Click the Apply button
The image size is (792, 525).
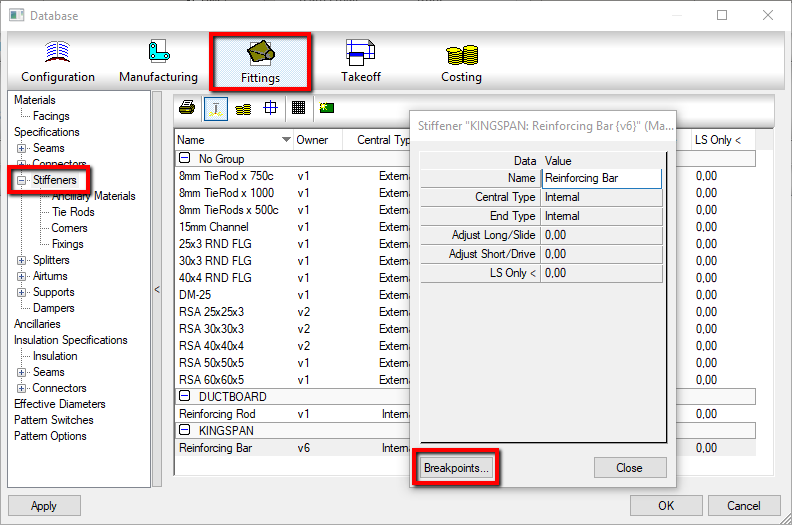(44, 506)
